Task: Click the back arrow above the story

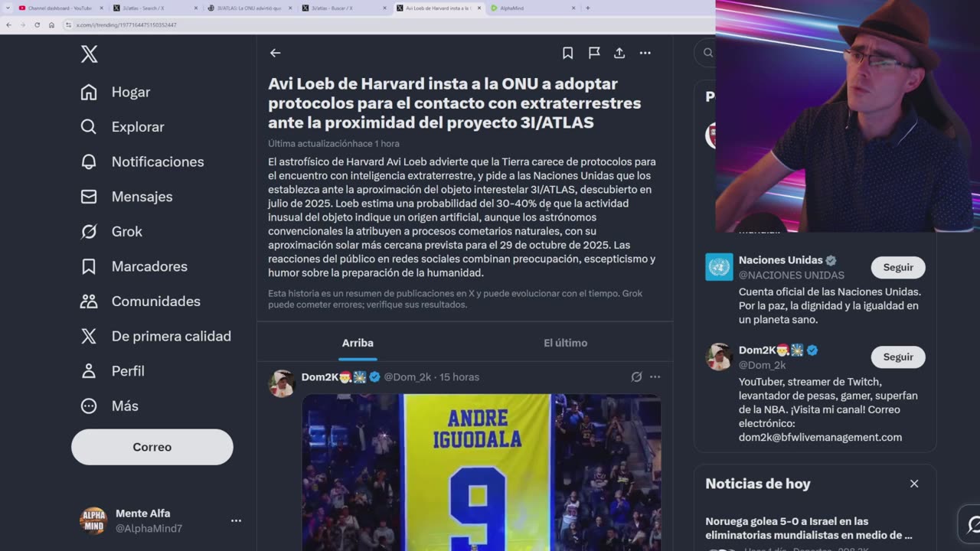Action: 275,53
